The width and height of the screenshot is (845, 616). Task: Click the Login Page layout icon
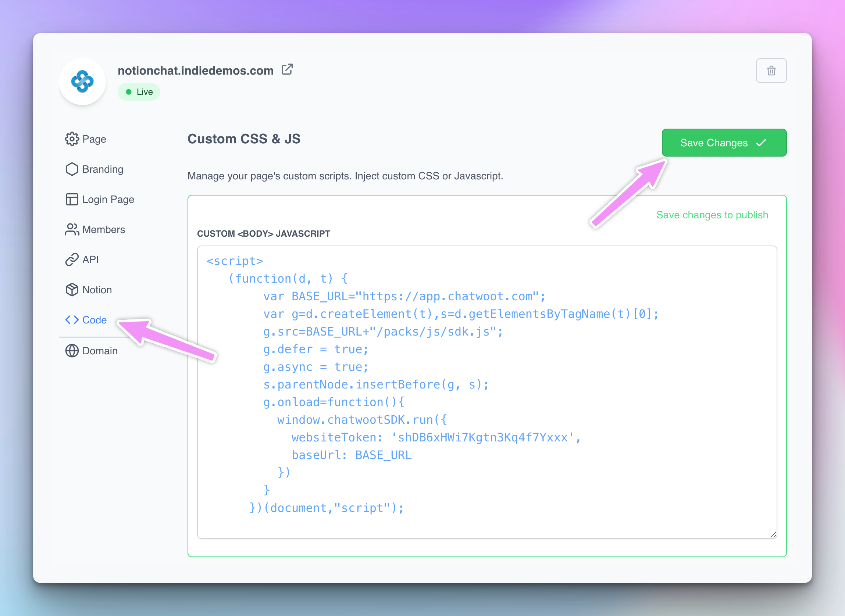(72, 200)
